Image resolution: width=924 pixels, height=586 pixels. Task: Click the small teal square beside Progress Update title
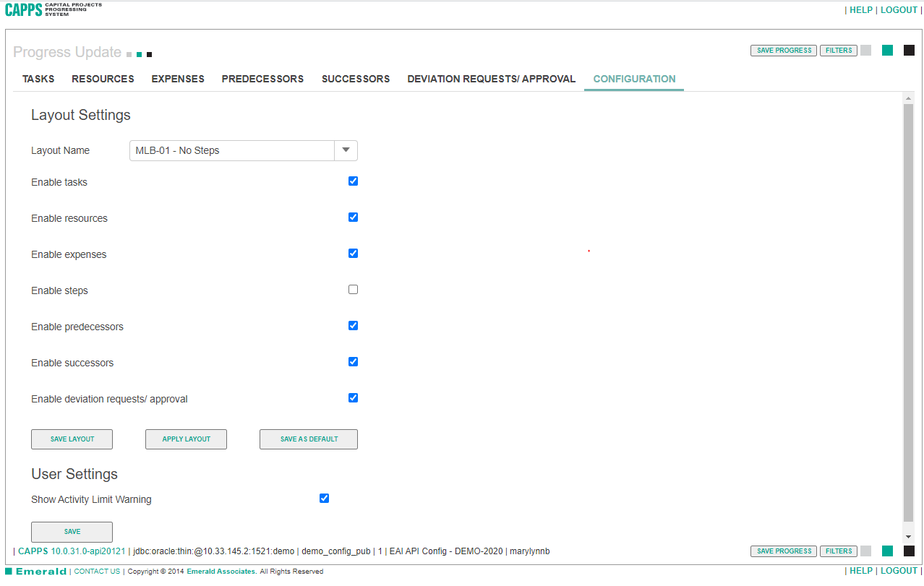click(x=139, y=54)
